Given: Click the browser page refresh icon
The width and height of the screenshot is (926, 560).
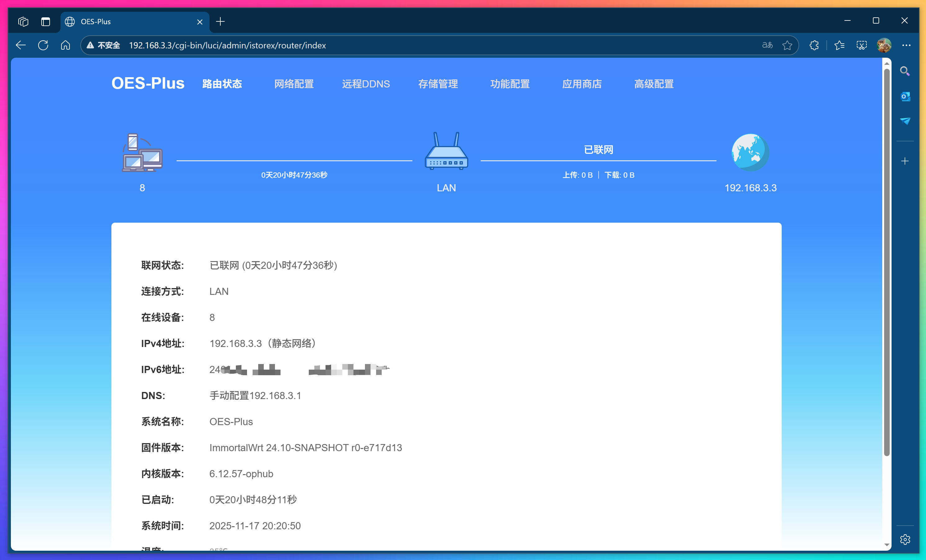Looking at the screenshot, I should pyautogui.click(x=43, y=45).
